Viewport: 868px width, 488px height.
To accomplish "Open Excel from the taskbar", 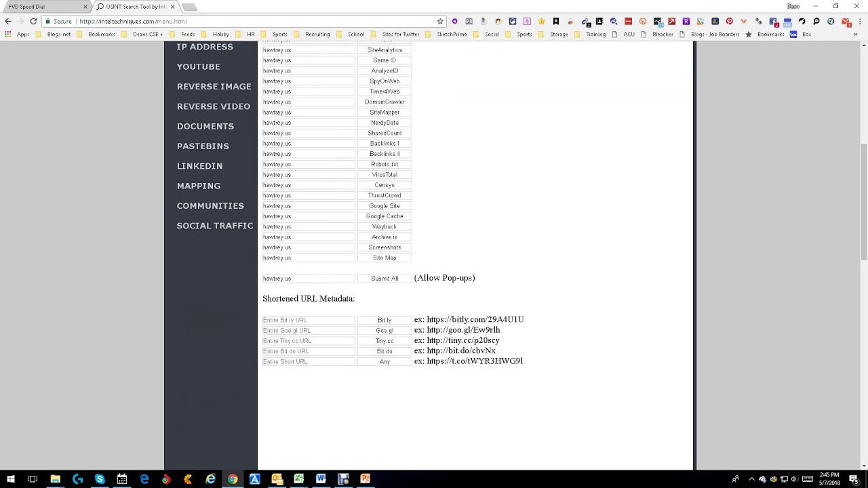I will pyautogui.click(x=299, y=479).
